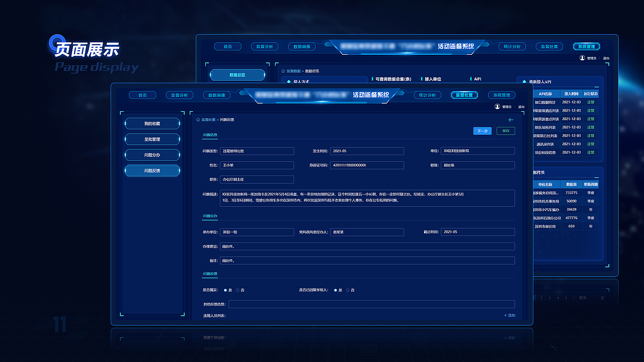This screenshot has width=644, height=362.
Task: Open 首页 tab in back window
Action: point(227,46)
